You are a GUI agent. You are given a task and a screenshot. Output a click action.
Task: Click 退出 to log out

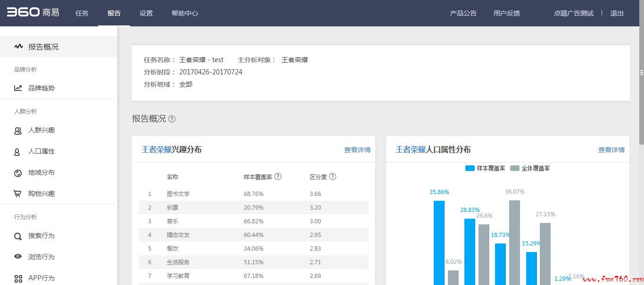[x=617, y=13]
